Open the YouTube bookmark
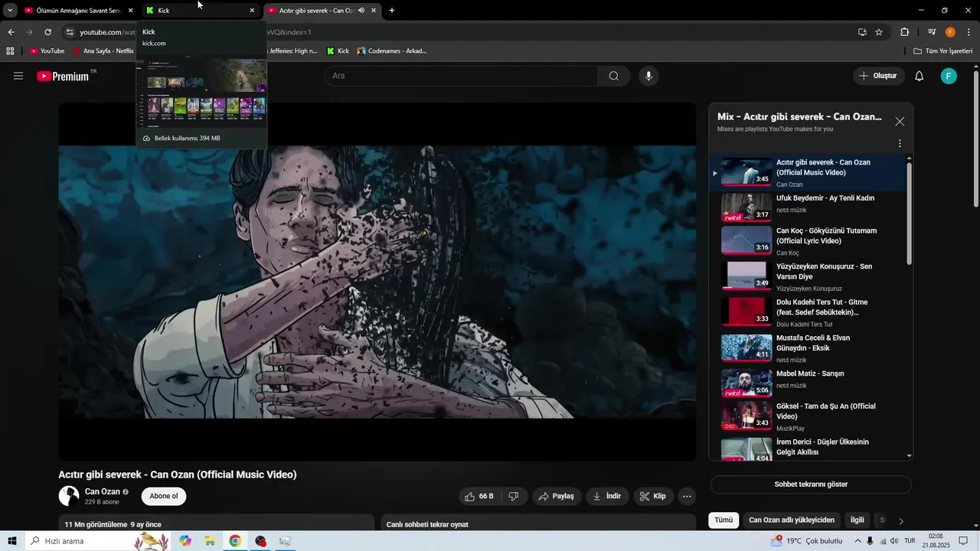This screenshot has height=551, width=980. click(47, 51)
